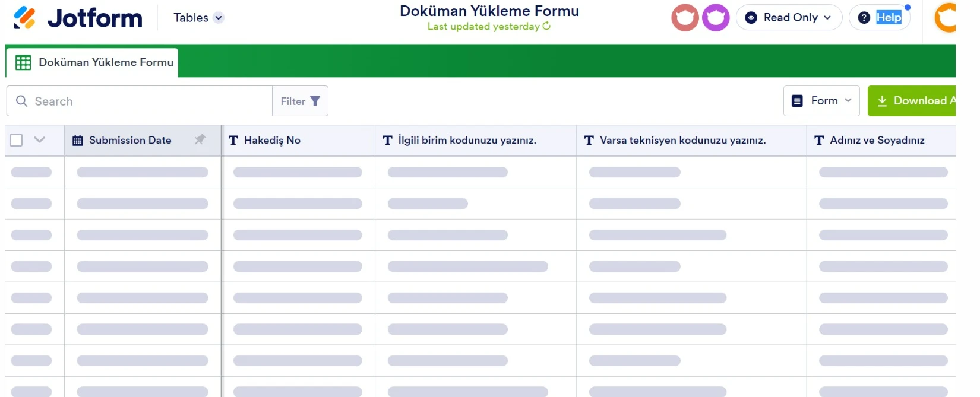Viewport: 980px width, 397px height.
Task: Click the Adınız ve Soyadınız column header
Action: click(x=881, y=140)
